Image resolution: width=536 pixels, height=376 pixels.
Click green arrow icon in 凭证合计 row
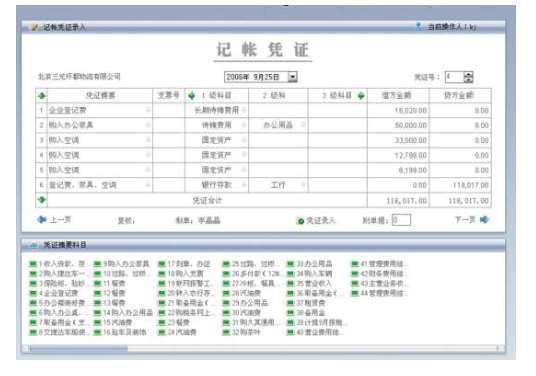coord(42,200)
